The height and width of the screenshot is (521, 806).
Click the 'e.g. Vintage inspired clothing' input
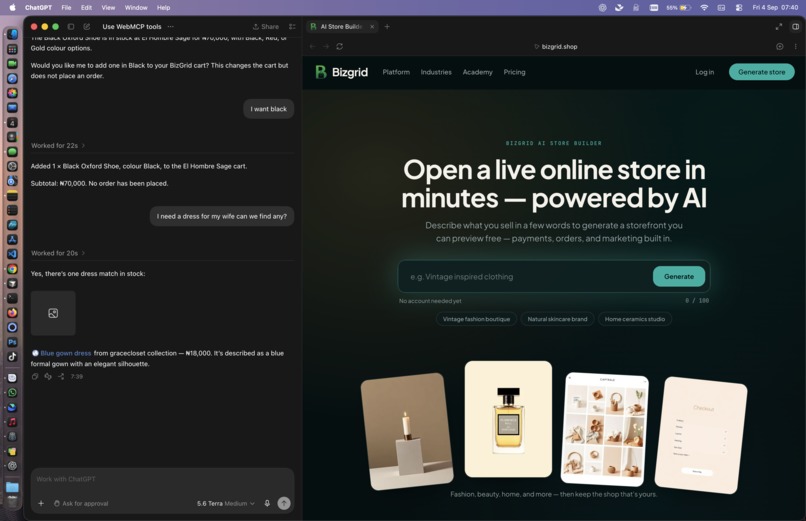tap(527, 276)
